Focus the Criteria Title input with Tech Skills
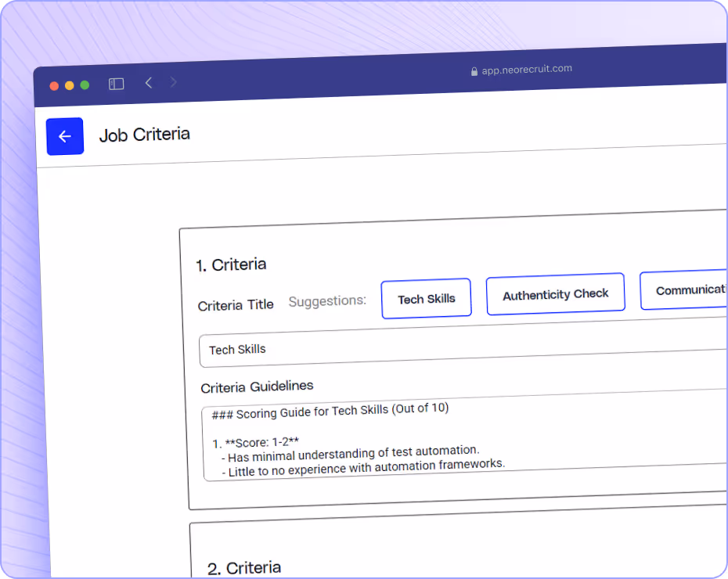 (463, 343)
